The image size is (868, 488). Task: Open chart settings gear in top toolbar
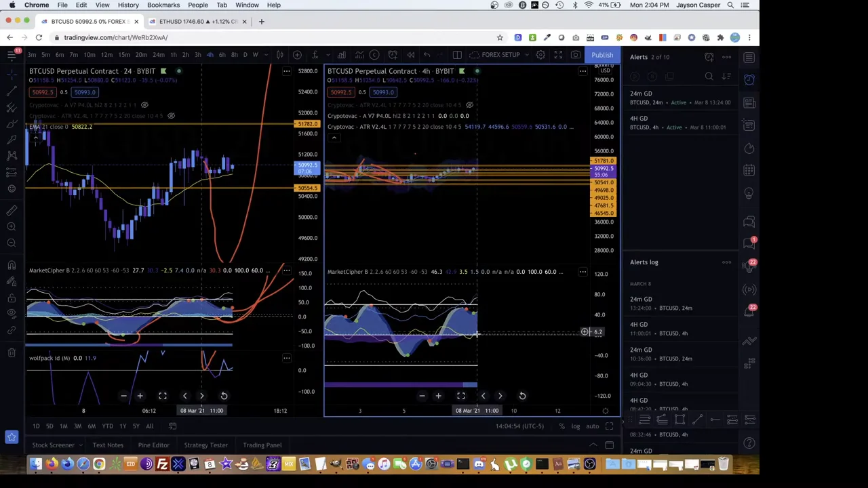click(x=540, y=55)
